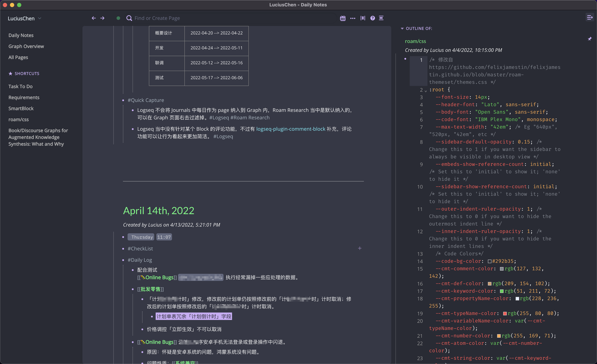Click the text alignment icon in top bar
This screenshot has height=364, width=597.
click(381, 18)
